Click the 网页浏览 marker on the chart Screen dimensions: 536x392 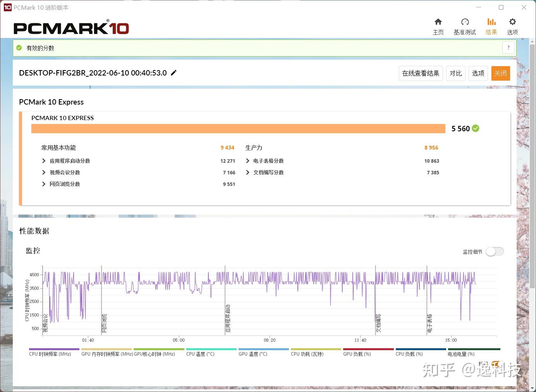(104, 323)
